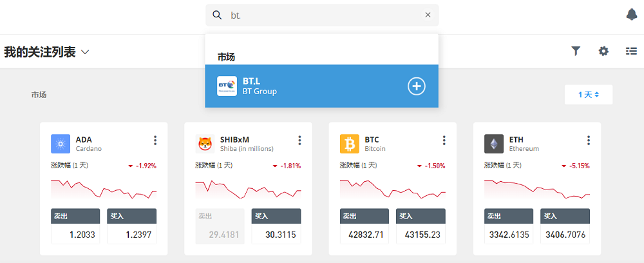Open BTC card three-dot menu

coord(444,141)
